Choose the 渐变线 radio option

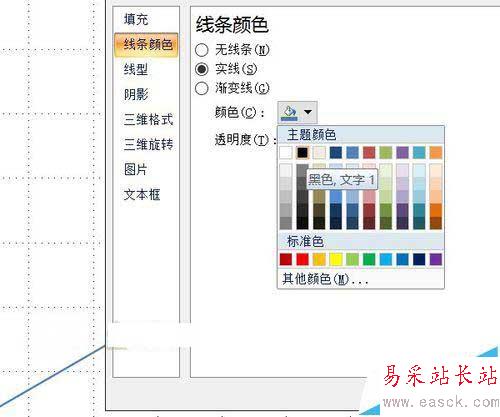(202, 88)
